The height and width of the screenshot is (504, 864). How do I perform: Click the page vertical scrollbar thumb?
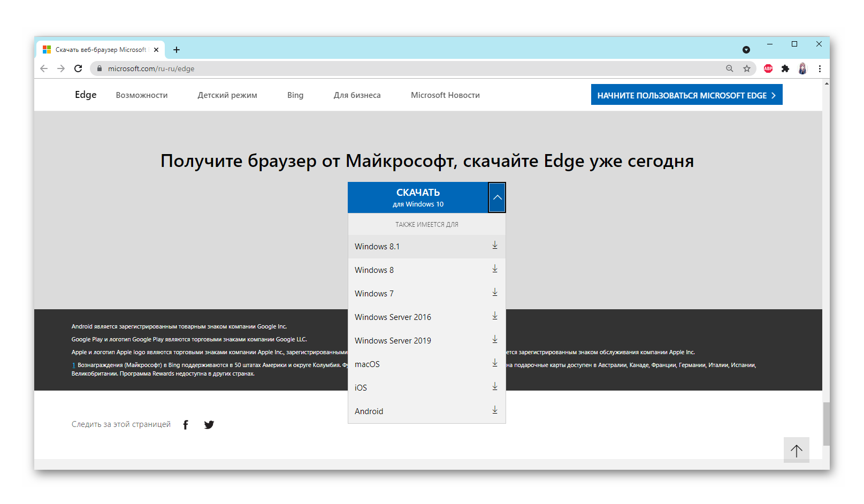click(826, 424)
